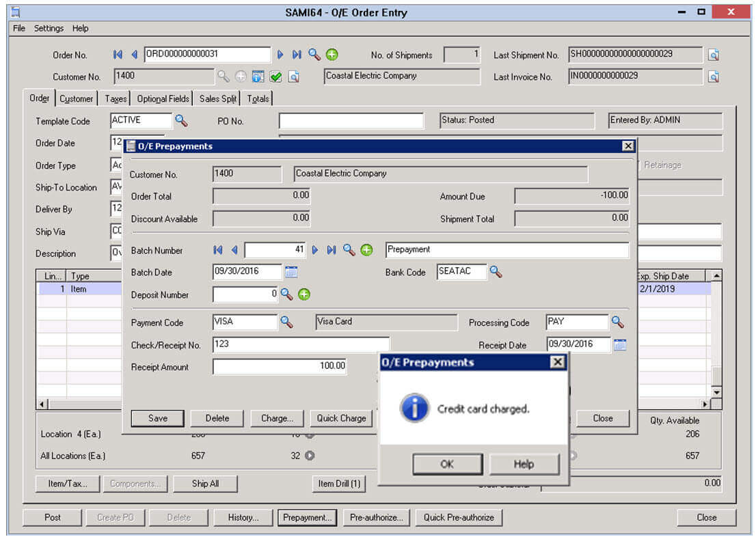Image resolution: width=756 pixels, height=539 pixels.
Task: Advance to the next batch number
Action: click(x=314, y=250)
